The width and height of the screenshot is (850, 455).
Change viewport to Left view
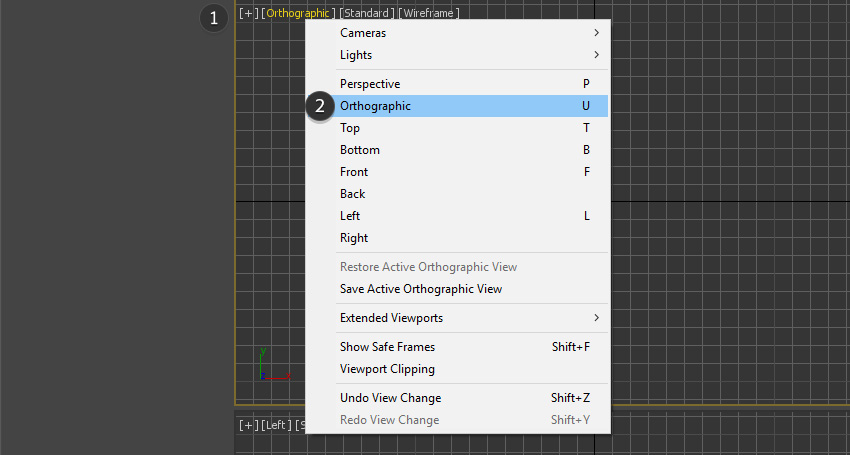[x=350, y=216]
